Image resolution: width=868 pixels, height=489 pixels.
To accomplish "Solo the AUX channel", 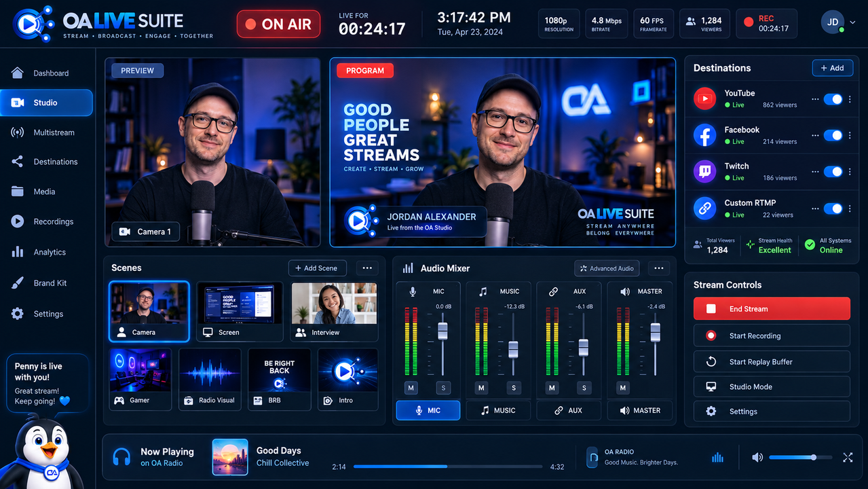I will 584,388.
